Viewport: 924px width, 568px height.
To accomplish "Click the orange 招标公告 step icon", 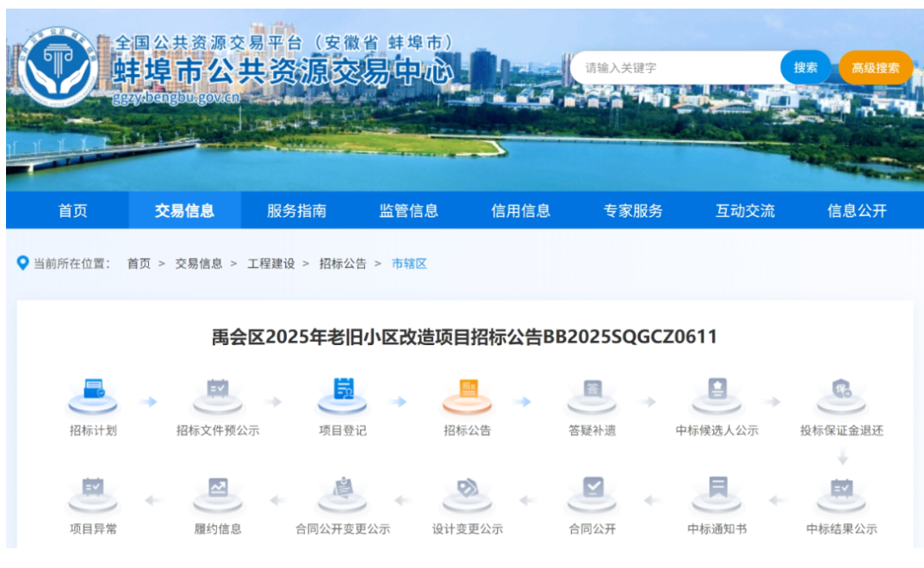I will click(468, 395).
